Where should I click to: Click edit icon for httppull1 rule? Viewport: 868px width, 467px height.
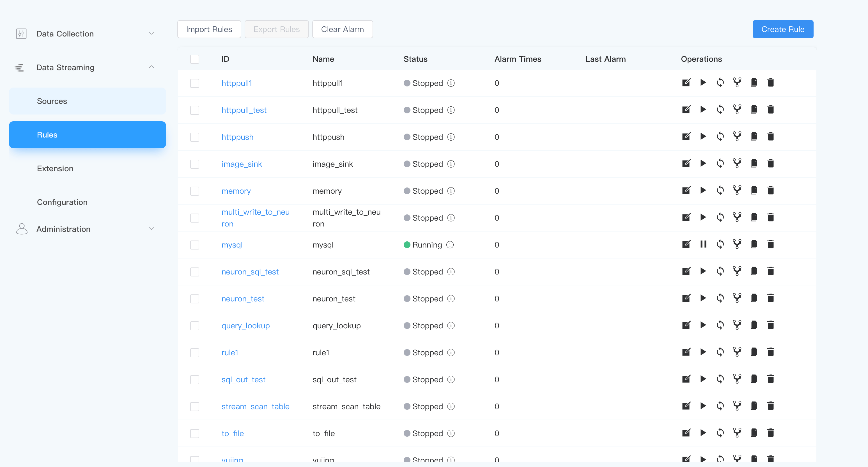pos(686,83)
